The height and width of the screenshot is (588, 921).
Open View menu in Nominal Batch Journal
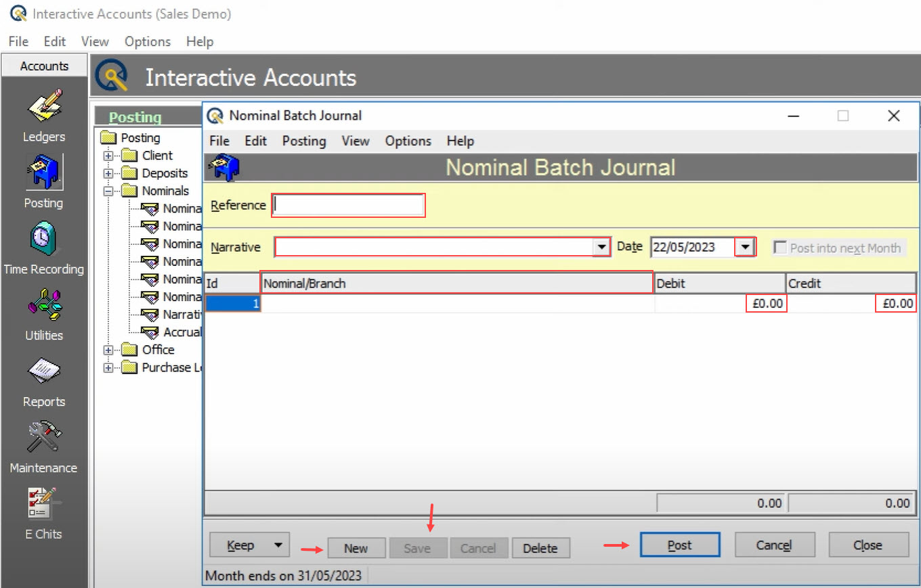(356, 141)
